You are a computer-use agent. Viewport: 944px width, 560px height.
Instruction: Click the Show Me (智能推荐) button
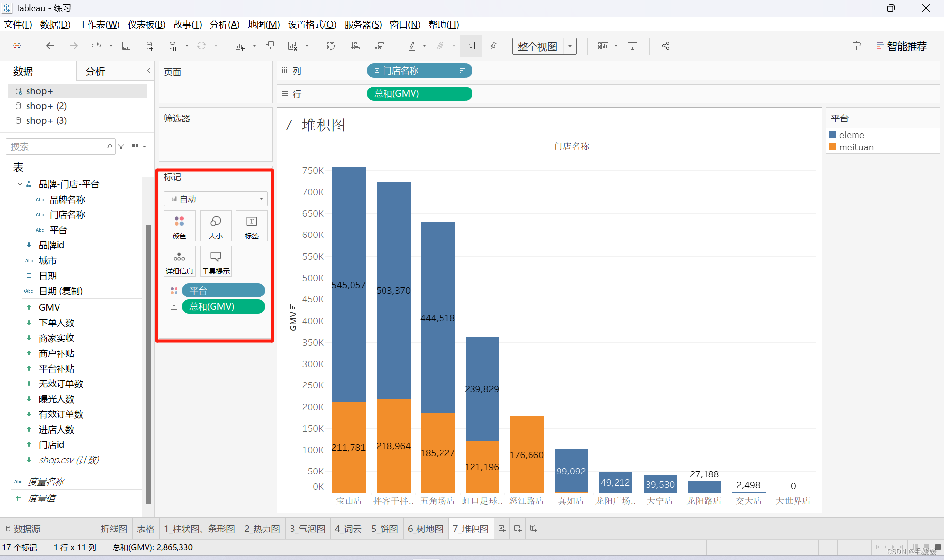pyautogui.click(x=902, y=46)
